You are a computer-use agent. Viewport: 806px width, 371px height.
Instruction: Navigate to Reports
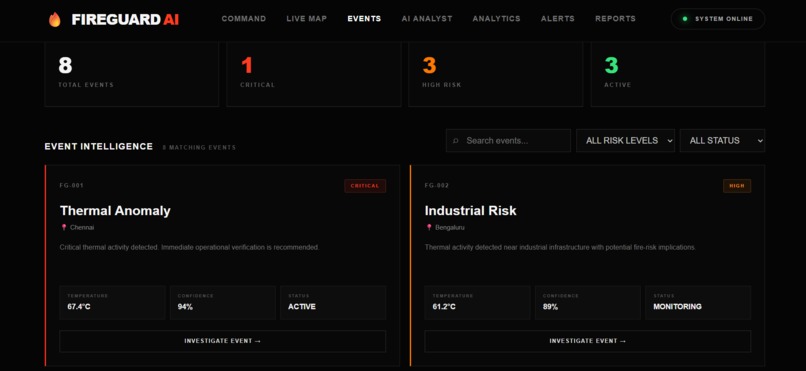coord(615,18)
